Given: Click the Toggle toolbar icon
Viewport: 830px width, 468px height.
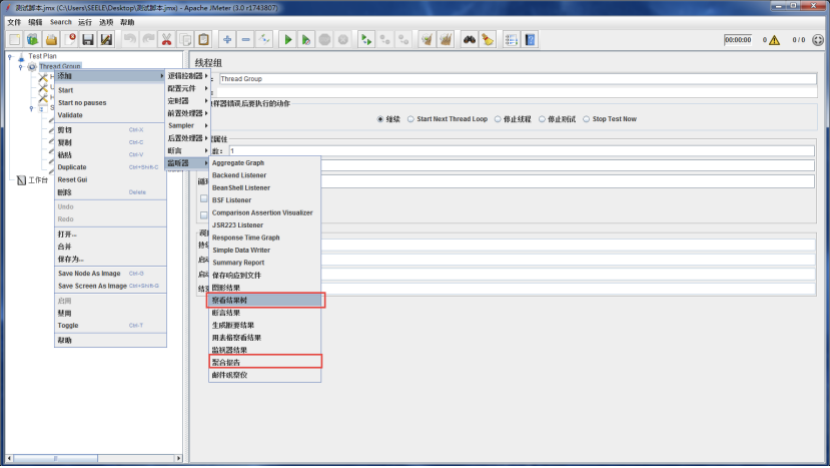Looking at the screenshot, I should (264, 40).
